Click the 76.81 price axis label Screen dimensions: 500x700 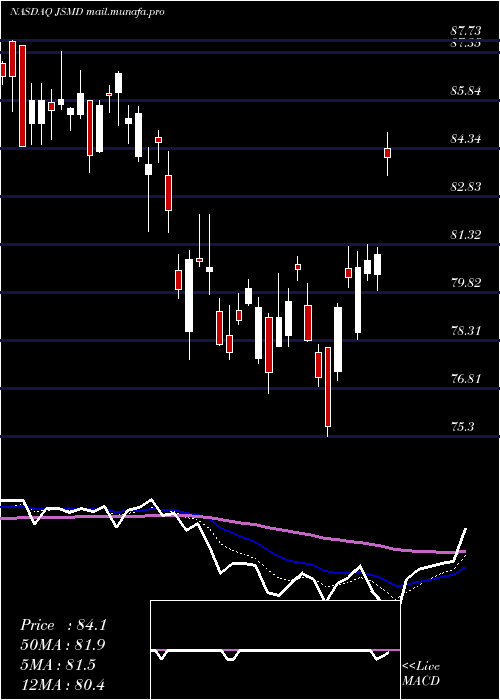click(x=466, y=379)
